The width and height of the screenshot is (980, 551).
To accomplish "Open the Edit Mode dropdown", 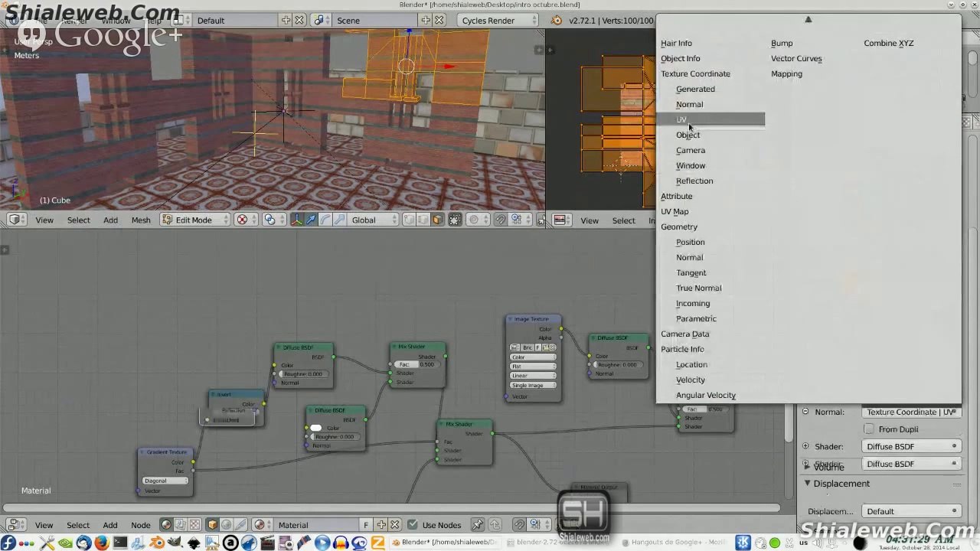I will [195, 220].
